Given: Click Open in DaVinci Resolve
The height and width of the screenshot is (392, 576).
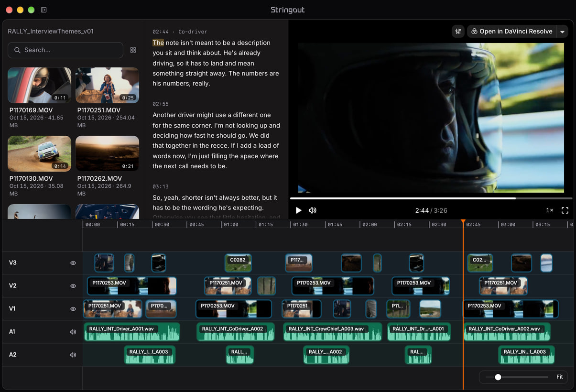Looking at the screenshot, I should (511, 32).
